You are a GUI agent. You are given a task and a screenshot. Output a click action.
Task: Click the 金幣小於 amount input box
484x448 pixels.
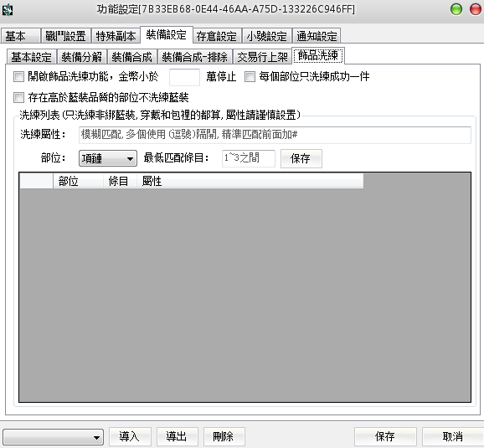pos(184,77)
